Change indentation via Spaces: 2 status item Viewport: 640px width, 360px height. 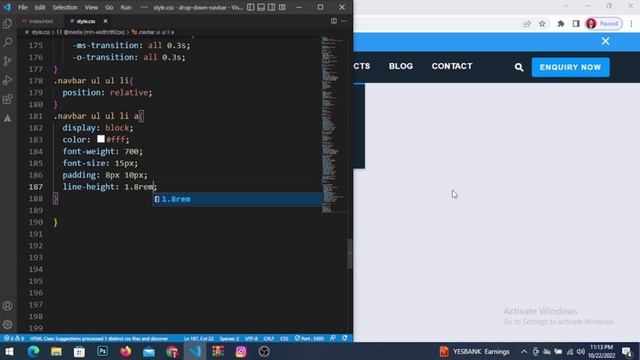[x=229, y=338]
